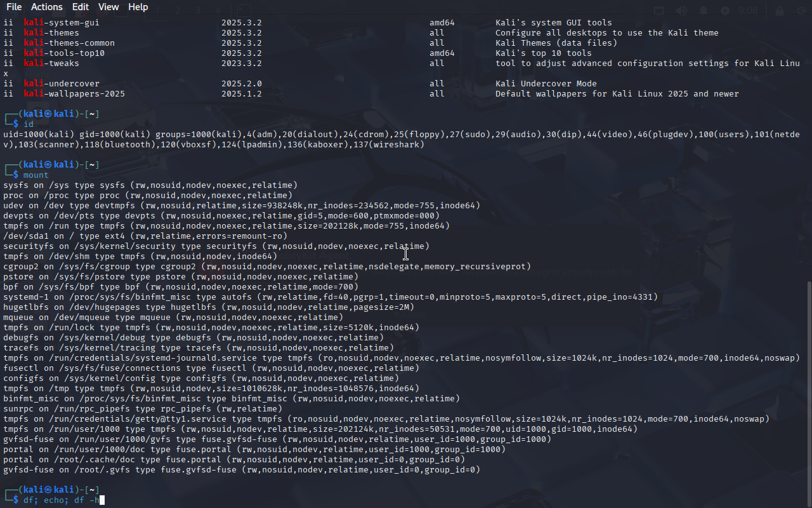Click the 'tracefs on /sys/kernel/tracing' line
Screen dimensions: 812x508
tap(199, 347)
